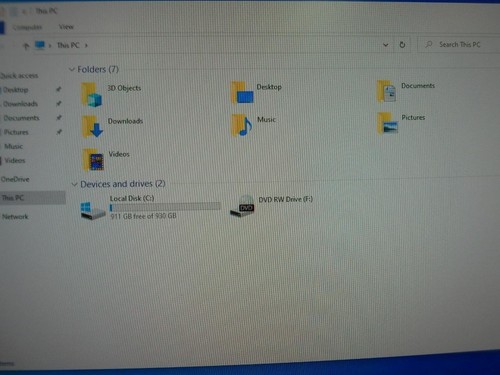The height and width of the screenshot is (375, 500).
Task: Refresh the This PC view
Action: click(402, 45)
